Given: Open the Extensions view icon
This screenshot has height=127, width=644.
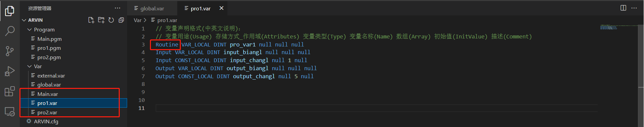Looking at the screenshot, I should [x=10, y=91].
